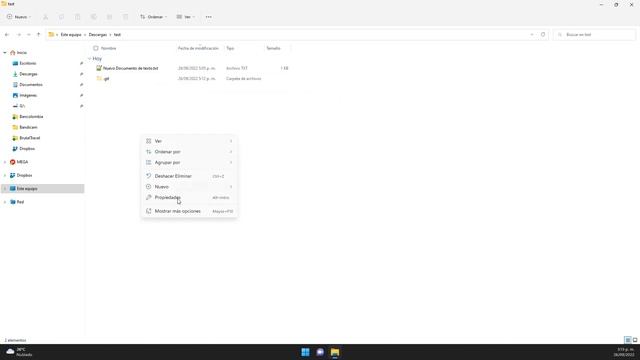Open the Chat app on the taskbar
The height and width of the screenshot is (360, 640).
coord(320,352)
